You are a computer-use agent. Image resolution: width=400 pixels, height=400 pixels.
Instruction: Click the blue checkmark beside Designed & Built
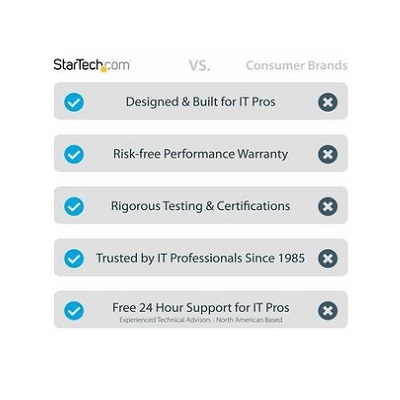[74, 102]
